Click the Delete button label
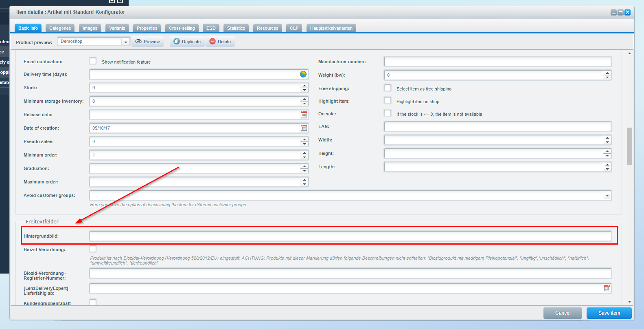Screen dimensions: 644x329 pos(224,42)
